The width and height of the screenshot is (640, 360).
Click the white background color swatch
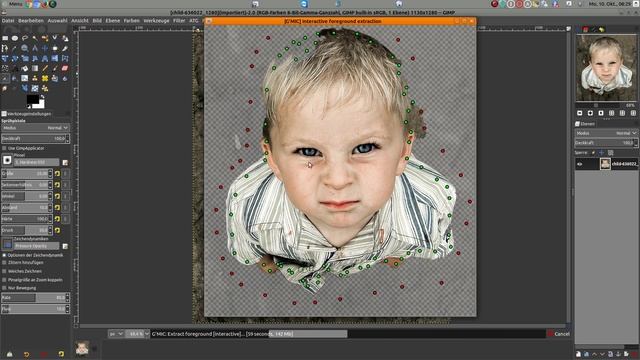pyautogui.click(x=40, y=104)
